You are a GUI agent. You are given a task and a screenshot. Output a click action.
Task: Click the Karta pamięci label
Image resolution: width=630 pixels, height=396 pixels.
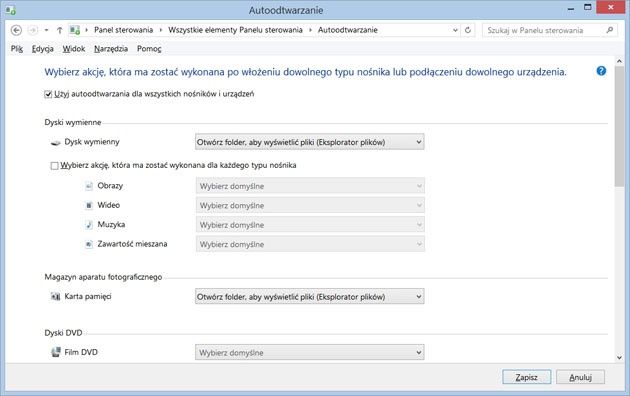point(88,296)
